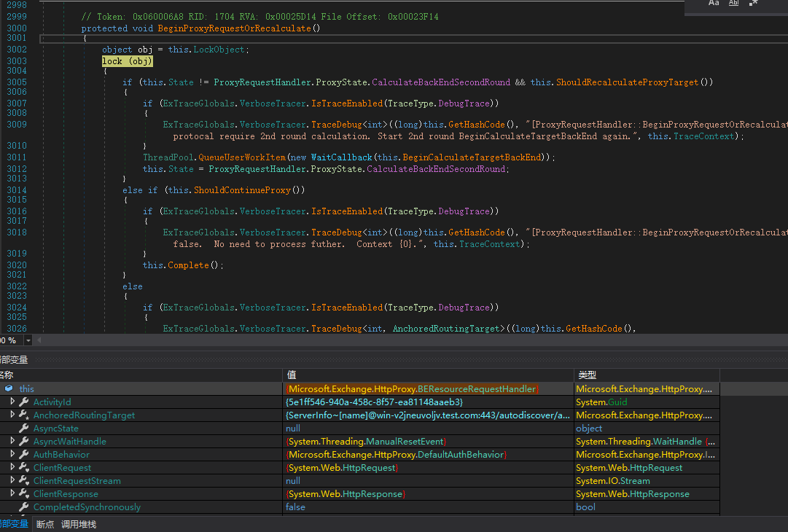Click the BeginProxyRequestOrRecalculate method name
The width and height of the screenshot is (788, 532).
pos(234,28)
